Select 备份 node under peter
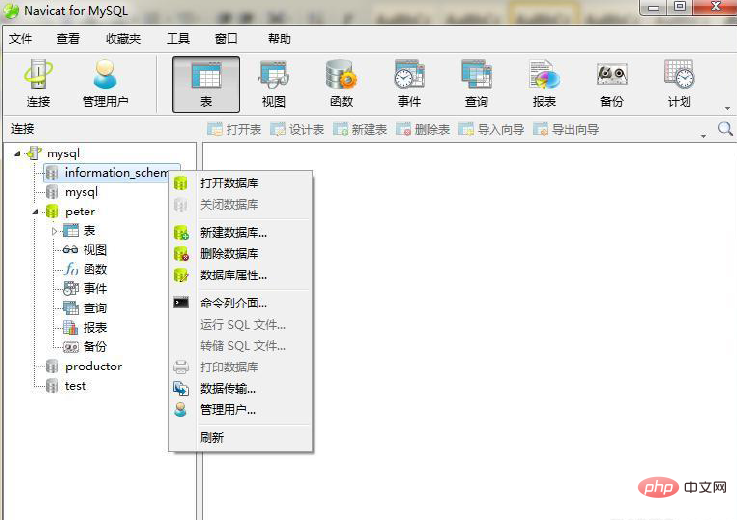This screenshot has width=737, height=520. 85,347
